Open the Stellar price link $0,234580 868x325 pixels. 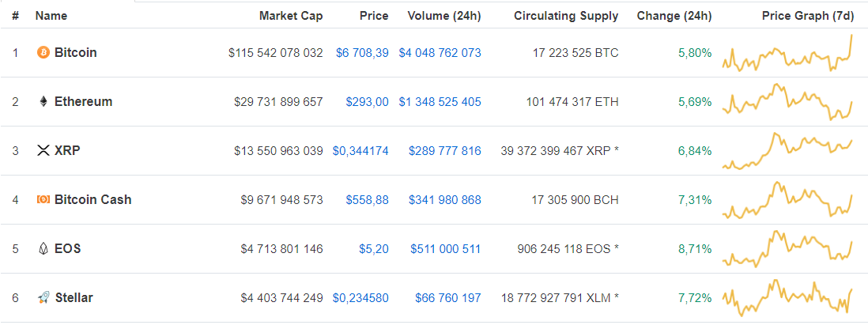click(x=360, y=298)
